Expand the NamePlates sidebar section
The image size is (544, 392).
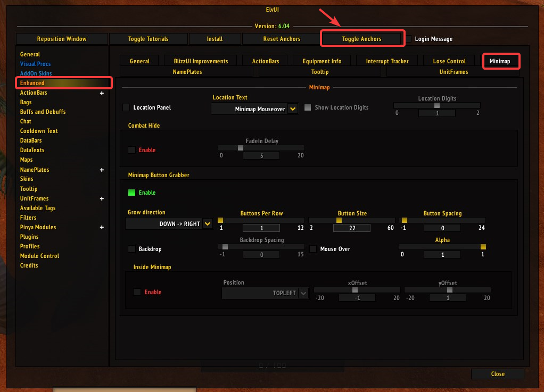coord(102,170)
